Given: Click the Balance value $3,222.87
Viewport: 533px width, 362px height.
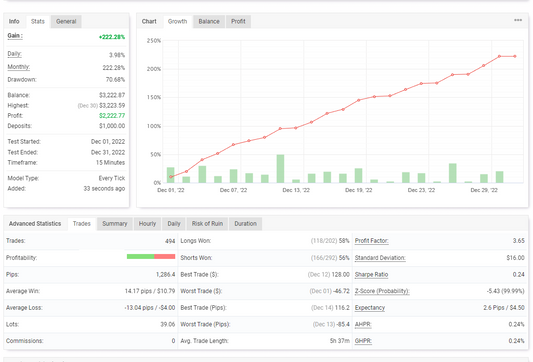Looking at the screenshot, I should tap(112, 95).
